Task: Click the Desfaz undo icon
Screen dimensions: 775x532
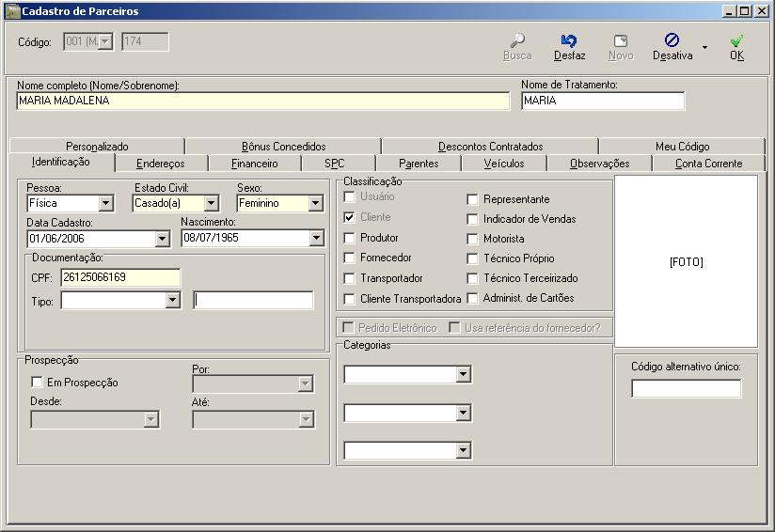Action: point(569,40)
